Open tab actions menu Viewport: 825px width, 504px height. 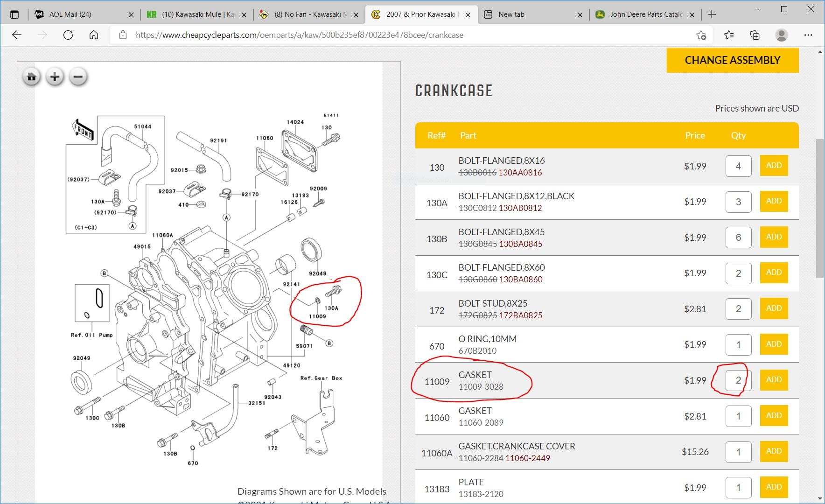14,14
